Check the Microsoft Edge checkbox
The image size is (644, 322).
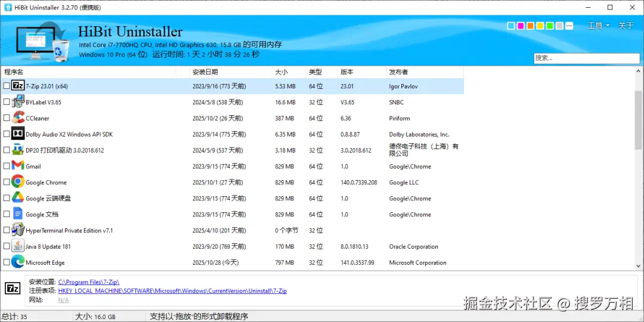[x=6, y=262]
